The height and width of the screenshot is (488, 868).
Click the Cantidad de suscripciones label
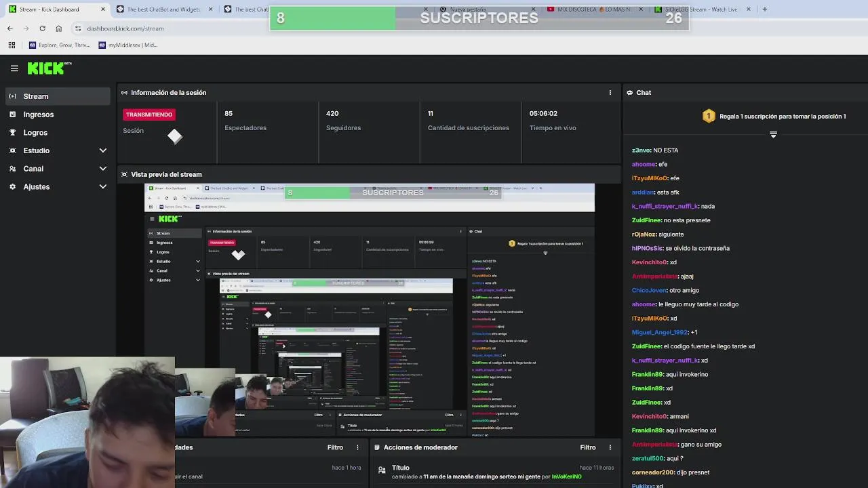[x=468, y=127]
